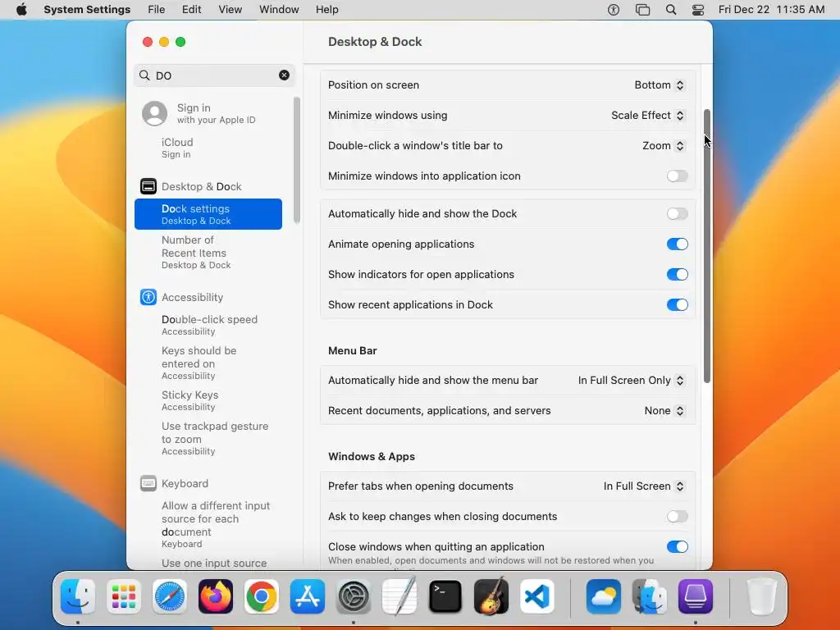Open the Trash in the Dock
The image size is (840, 630).
762,596
